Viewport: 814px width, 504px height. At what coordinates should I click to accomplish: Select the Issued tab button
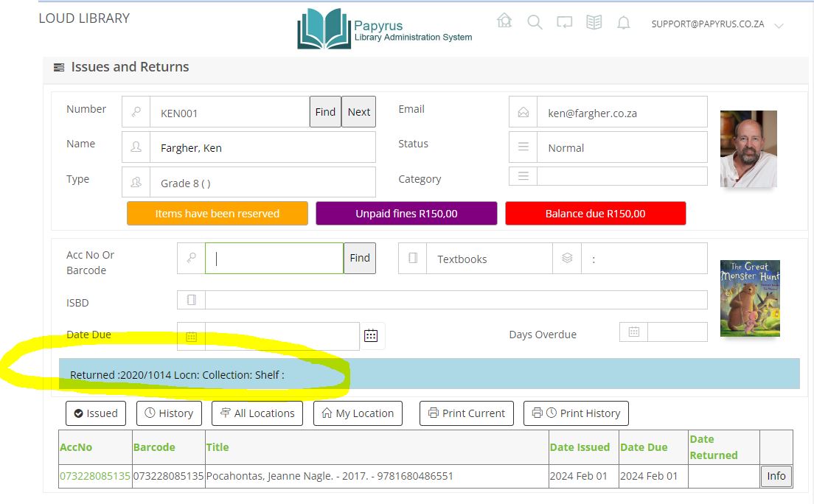pyautogui.click(x=96, y=413)
